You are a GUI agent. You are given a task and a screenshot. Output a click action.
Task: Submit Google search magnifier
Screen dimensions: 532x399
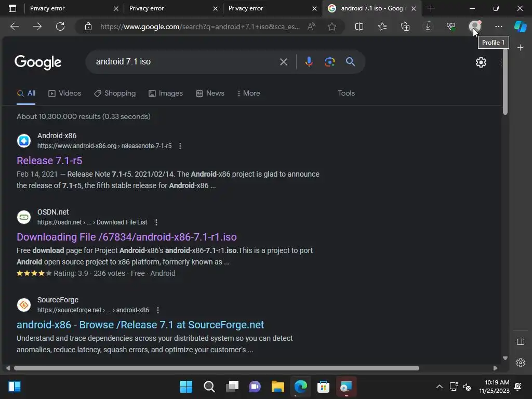coord(350,62)
